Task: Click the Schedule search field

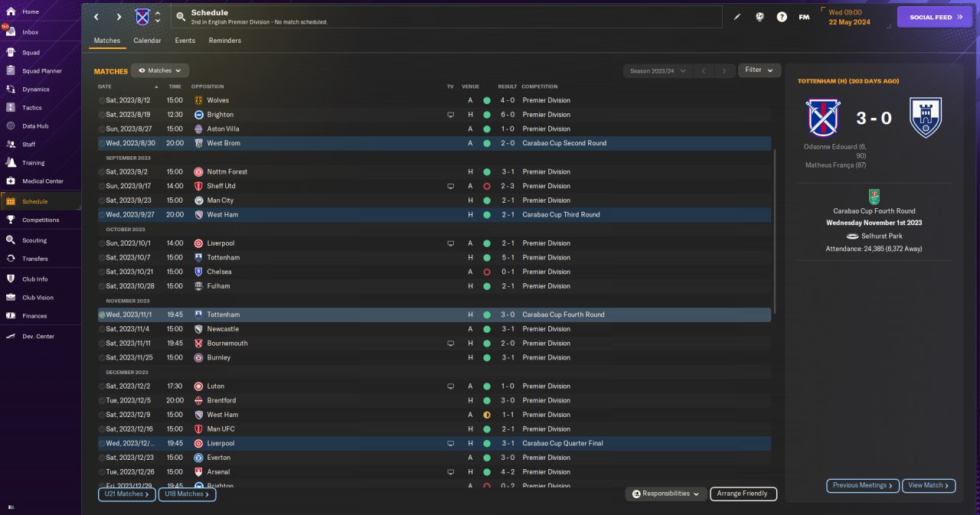Action: point(447,17)
